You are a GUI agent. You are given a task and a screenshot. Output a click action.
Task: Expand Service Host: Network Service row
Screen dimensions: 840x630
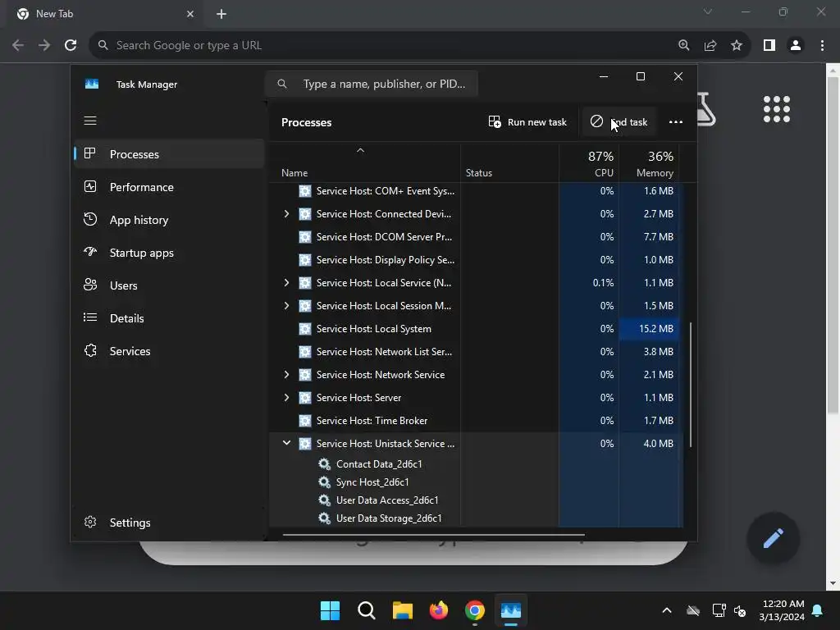(286, 374)
